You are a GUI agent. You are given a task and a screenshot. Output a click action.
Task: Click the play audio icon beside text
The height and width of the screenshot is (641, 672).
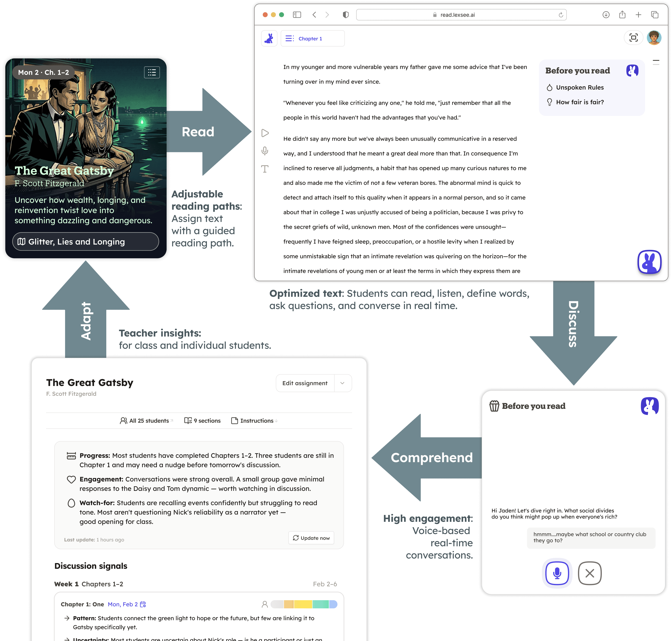[265, 133]
